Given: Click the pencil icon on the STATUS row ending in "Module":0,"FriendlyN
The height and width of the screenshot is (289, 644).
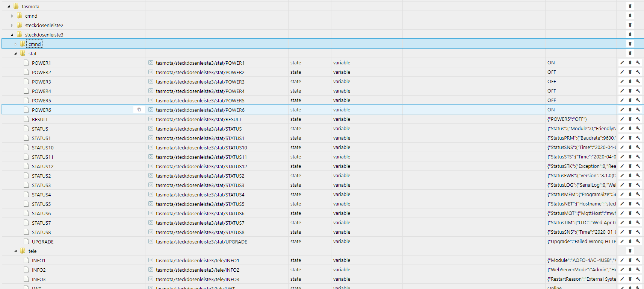Looking at the screenshot, I should 622,129.
